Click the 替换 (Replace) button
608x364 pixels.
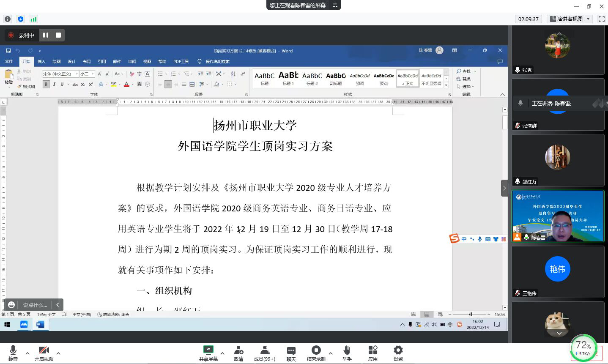point(463,79)
